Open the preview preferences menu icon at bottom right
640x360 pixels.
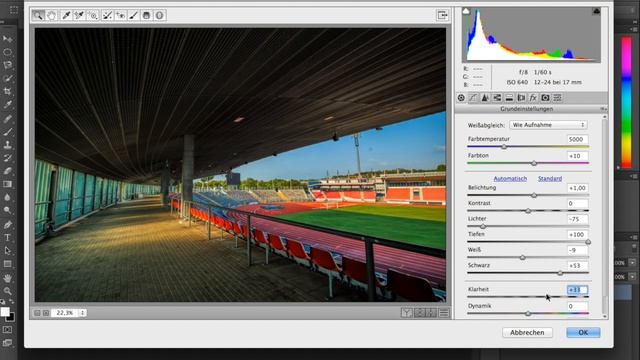(x=444, y=313)
